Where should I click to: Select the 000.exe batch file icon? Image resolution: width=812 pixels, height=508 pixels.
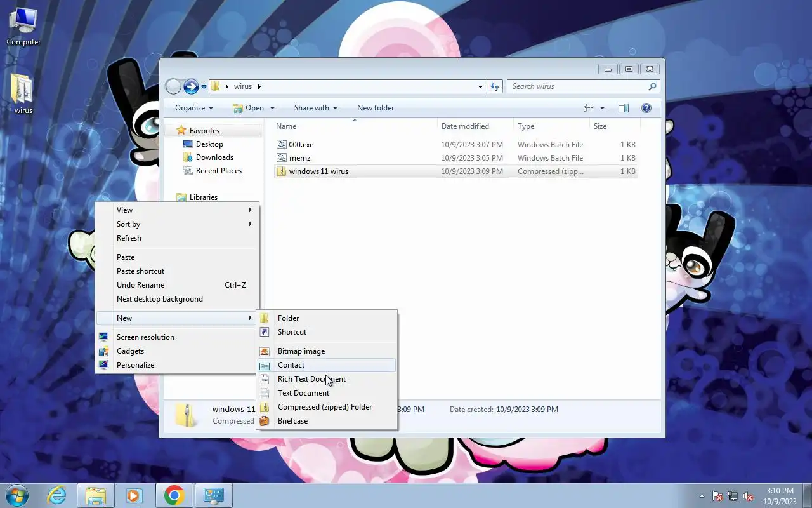point(282,145)
